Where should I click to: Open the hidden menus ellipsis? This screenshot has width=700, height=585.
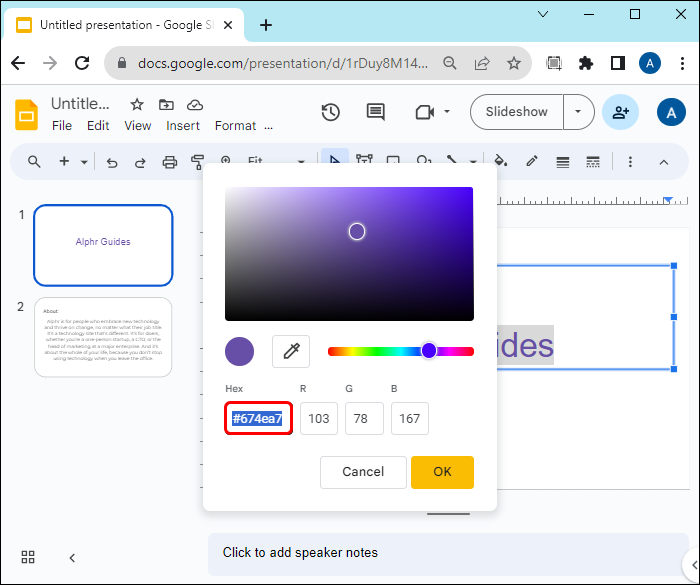(x=268, y=127)
